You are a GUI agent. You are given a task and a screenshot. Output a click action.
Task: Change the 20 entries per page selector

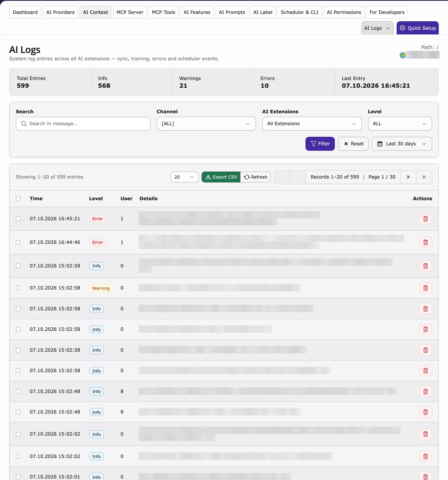coord(184,177)
